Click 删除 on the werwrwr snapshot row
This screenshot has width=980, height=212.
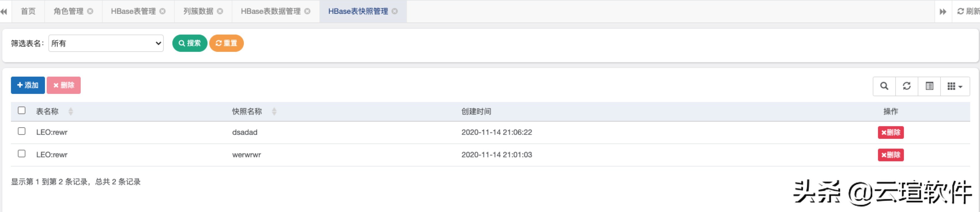coord(891,155)
